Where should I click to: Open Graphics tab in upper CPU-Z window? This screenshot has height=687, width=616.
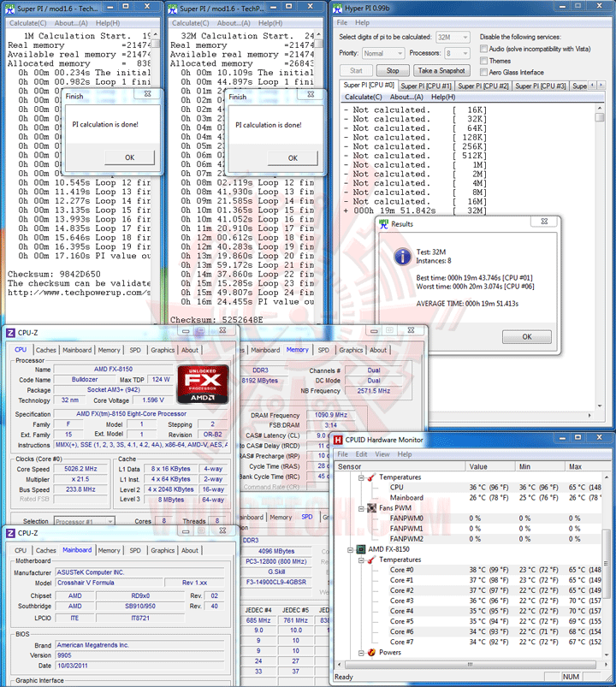coord(163,350)
